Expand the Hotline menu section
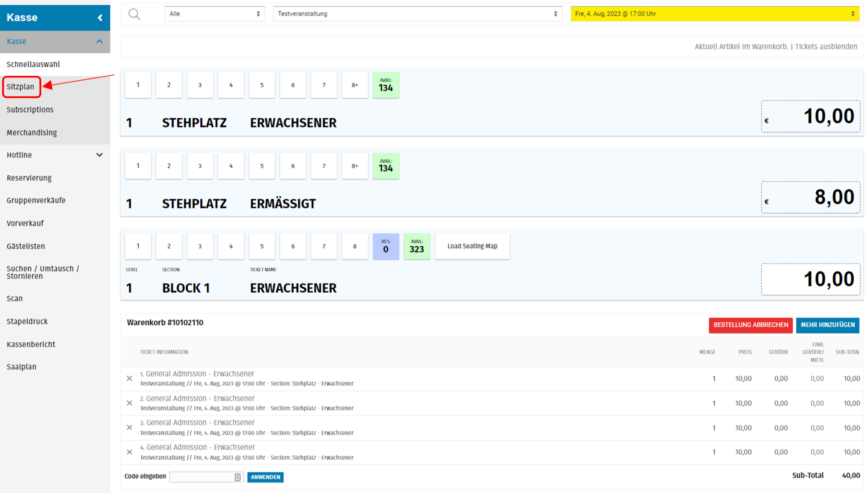This screenshot has height=493, width=868. pos(99,155)
